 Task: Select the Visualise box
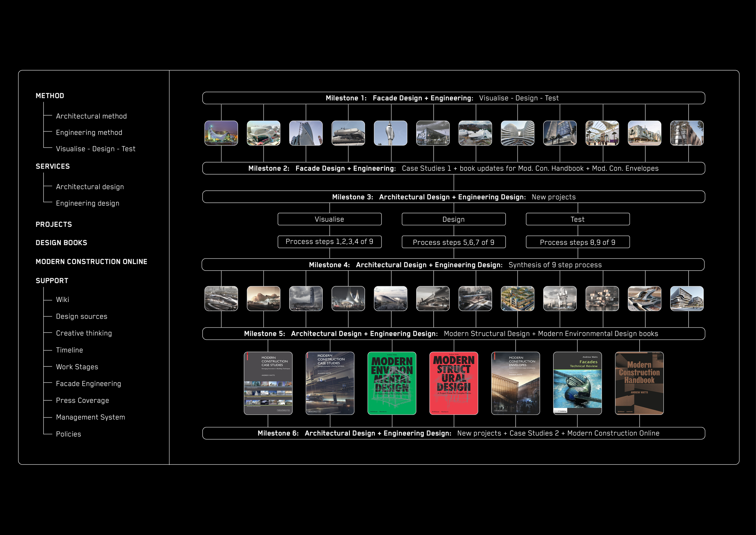point(330,219)
